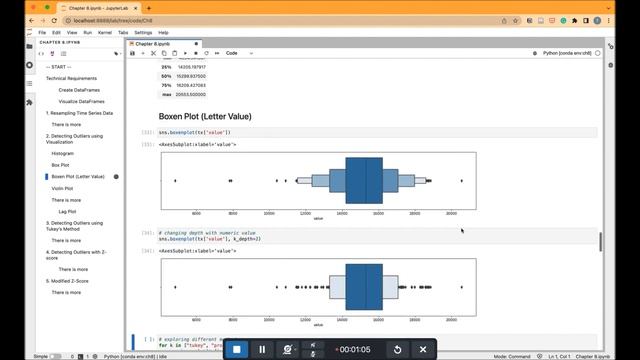Open the cell type Code dropdown

coord(240,53)
